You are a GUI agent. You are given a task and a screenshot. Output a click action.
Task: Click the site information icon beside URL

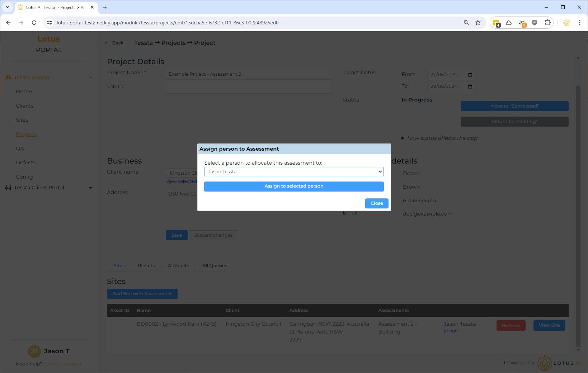click(50, 23)
